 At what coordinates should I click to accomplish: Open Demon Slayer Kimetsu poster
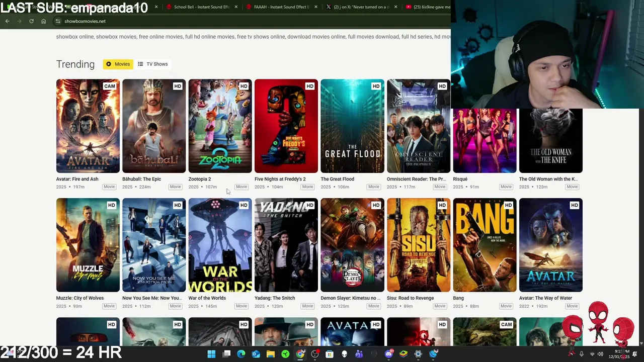tap(352, 245)
